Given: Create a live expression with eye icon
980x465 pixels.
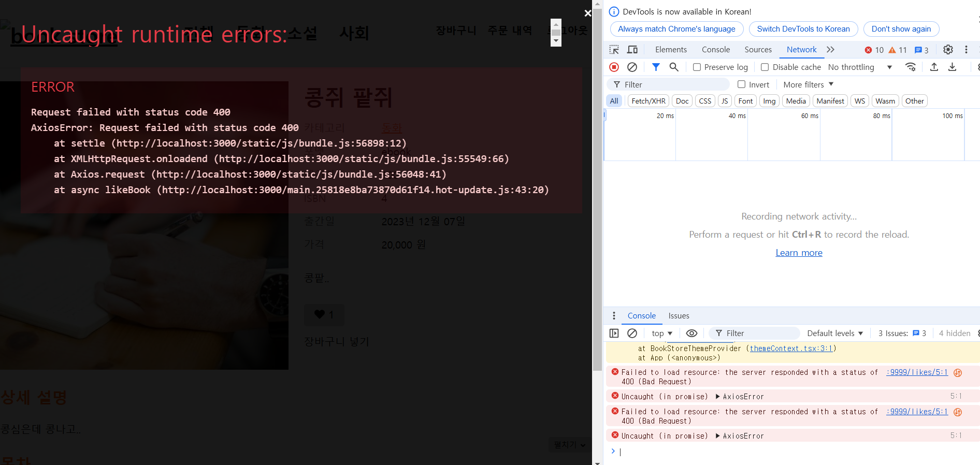Looking at the screenshot, I should (691, 333).
